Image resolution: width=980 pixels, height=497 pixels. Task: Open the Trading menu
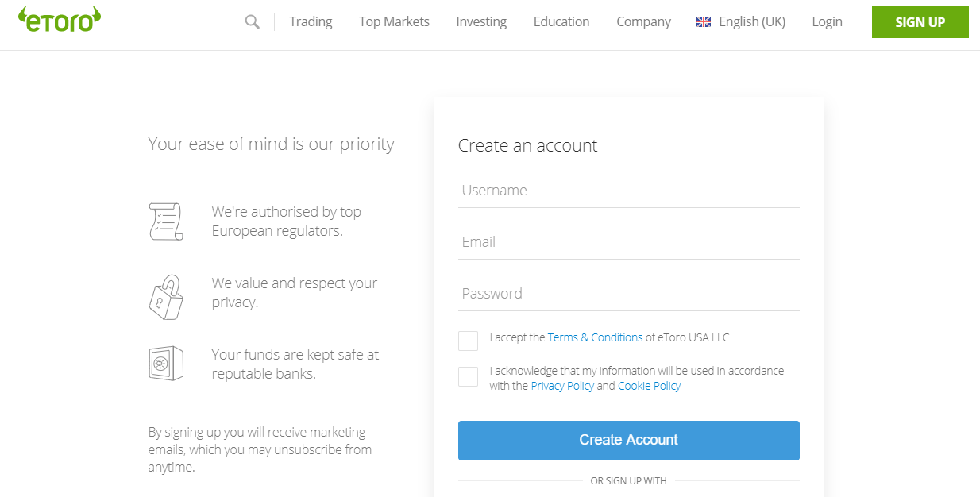[310, 21]
